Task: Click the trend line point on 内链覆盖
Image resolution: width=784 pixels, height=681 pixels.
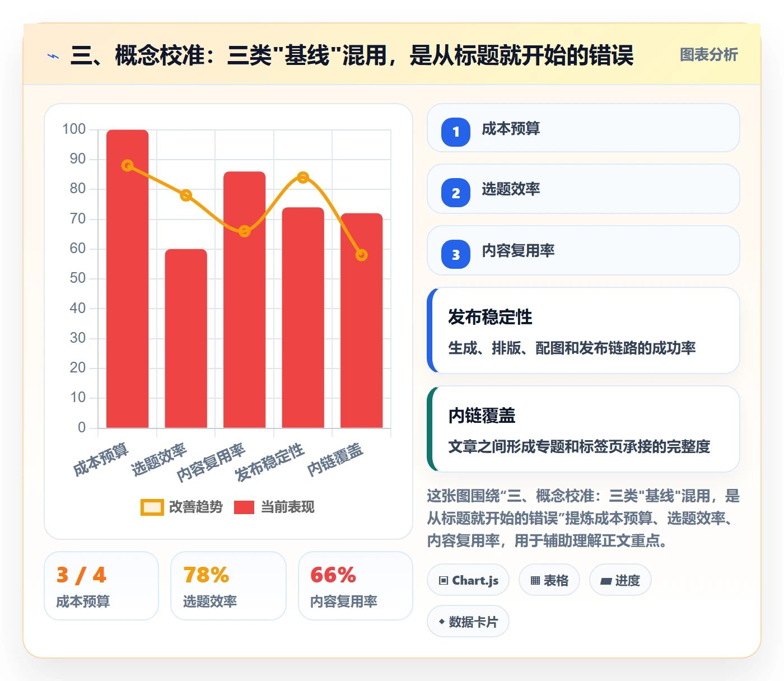Action: [x=362, y=255]
